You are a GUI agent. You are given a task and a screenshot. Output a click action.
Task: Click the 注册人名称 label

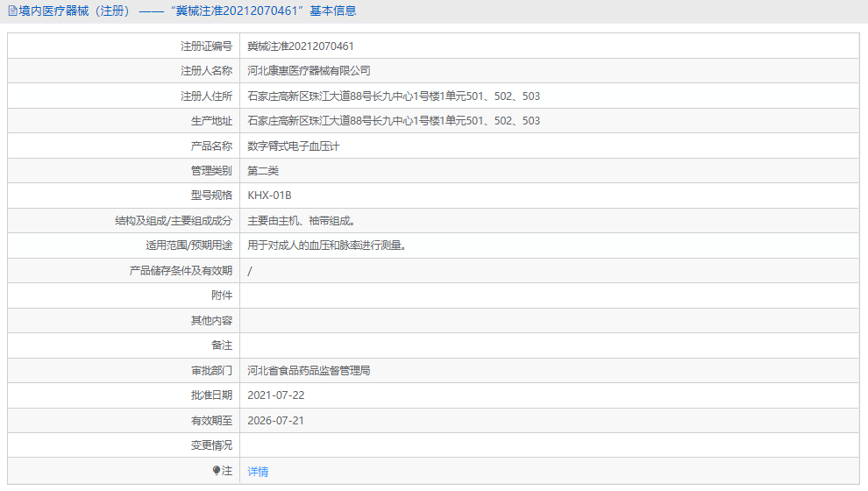pyautogui.click(x=207, y=71)
